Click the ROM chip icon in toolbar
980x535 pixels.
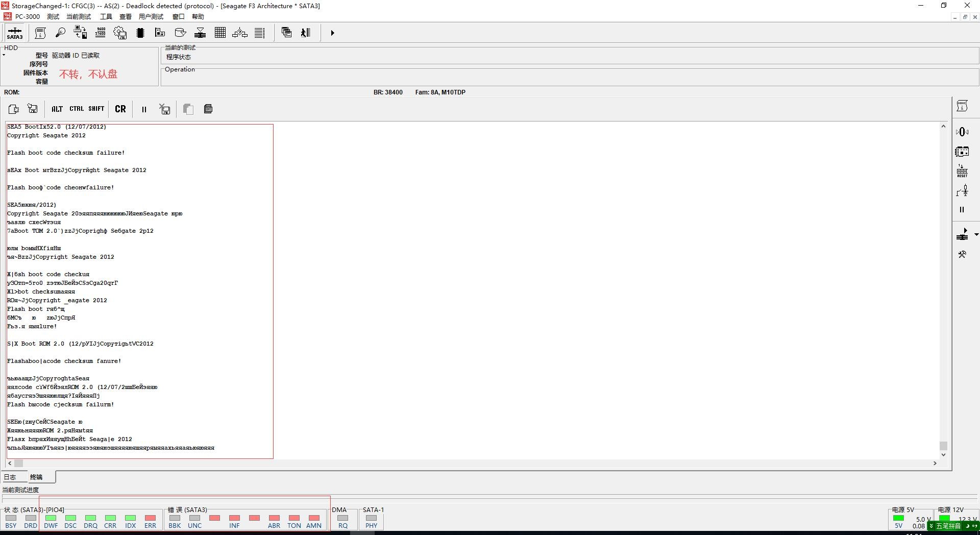[140, 33]
